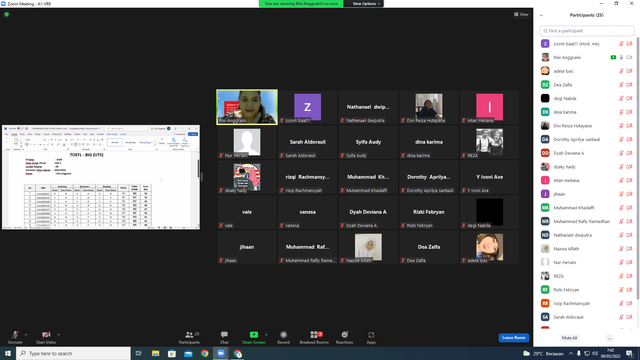Select Nazwa Alfath video tile
This screenshot has width=640, height=360.
click(368, 247)
